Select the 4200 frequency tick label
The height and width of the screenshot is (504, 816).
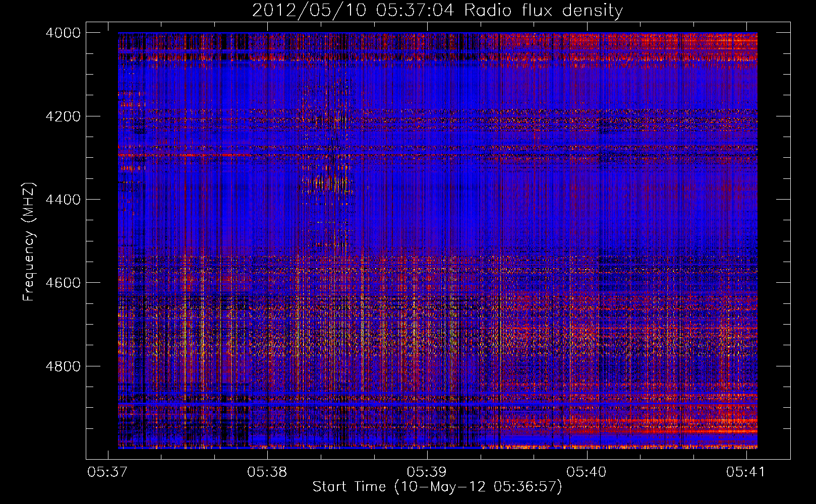(63, 116)
